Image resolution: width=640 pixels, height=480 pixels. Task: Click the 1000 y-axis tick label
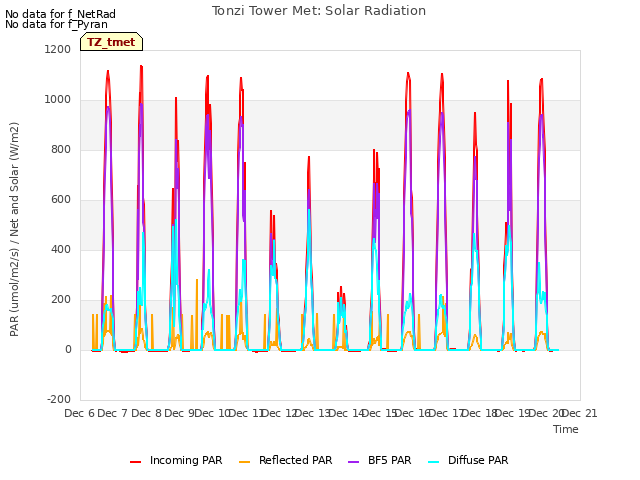(x=58, y=100)
